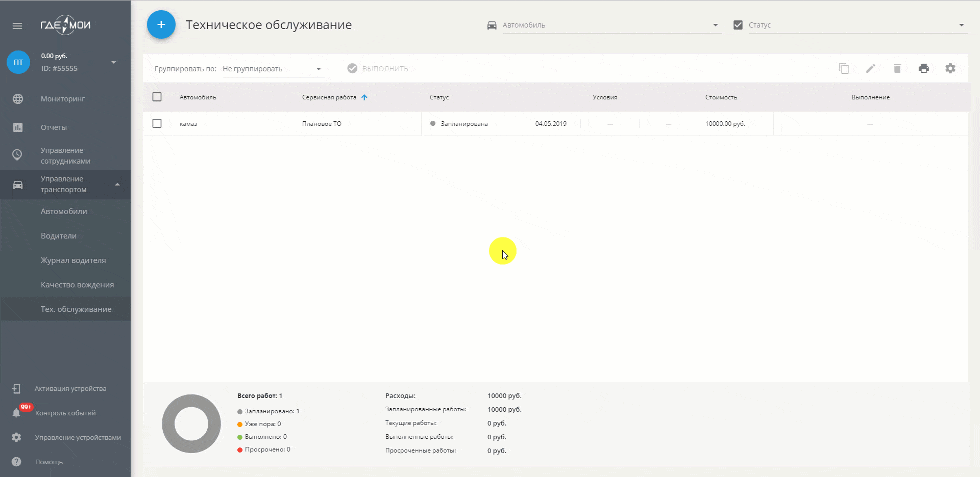Click the print icon
The width and height of the screenshot is (980, 477).
pos(924,68)
